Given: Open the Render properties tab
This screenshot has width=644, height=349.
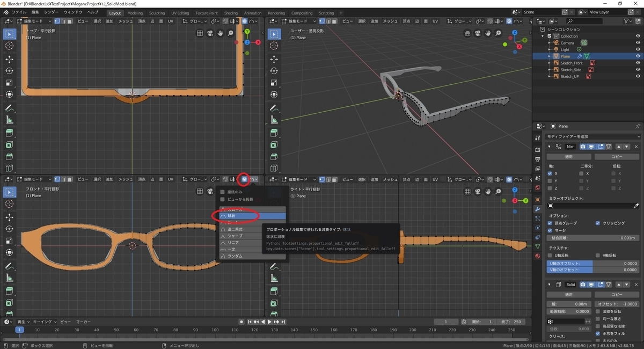Looking at the screenshot, I should tap(537, 150).
